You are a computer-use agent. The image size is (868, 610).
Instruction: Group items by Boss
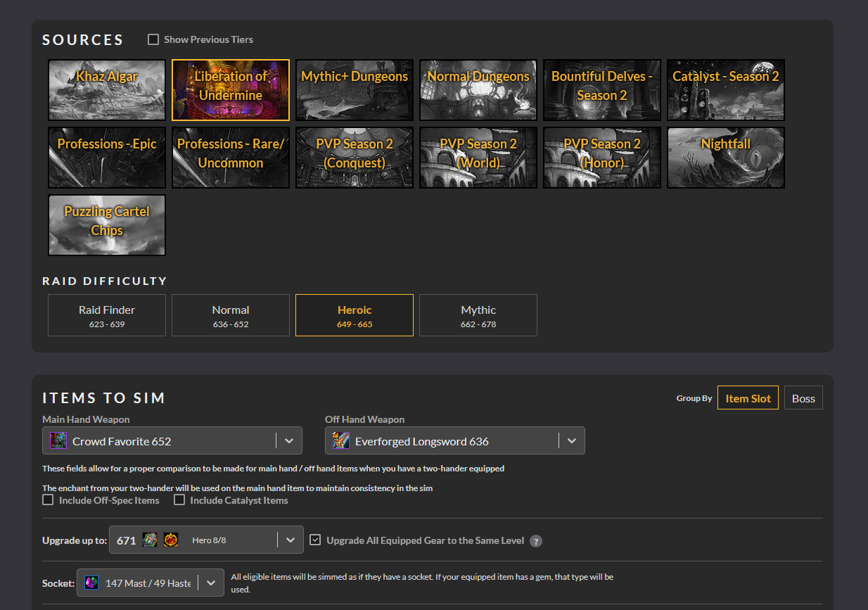click(803, 398)
